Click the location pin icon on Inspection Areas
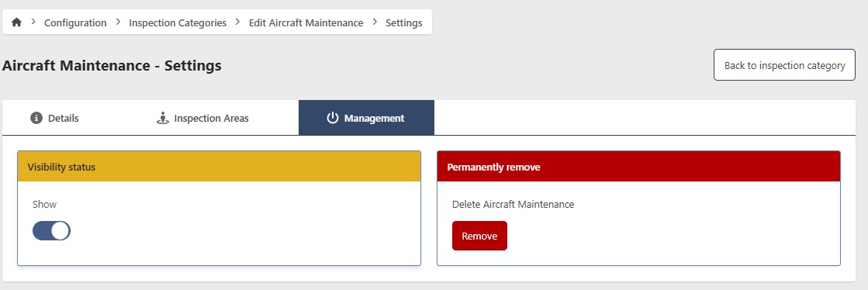 (x=163, y=118)
